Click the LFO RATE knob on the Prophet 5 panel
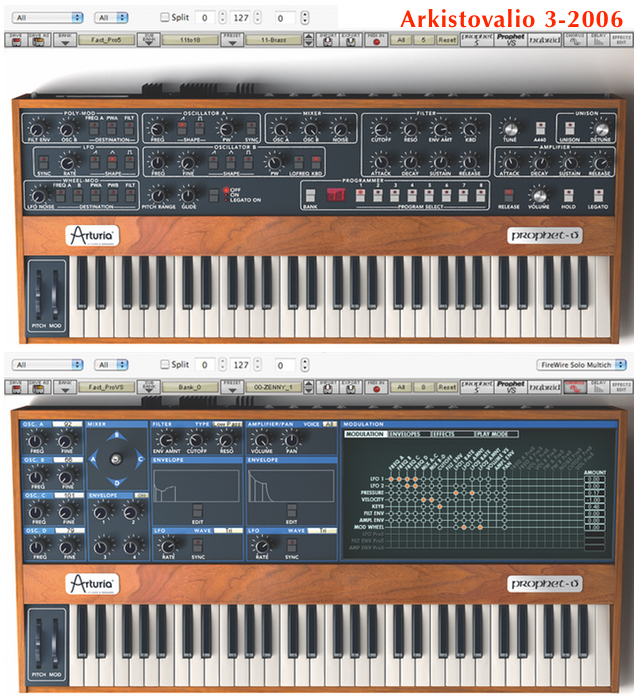 point(68,162)
